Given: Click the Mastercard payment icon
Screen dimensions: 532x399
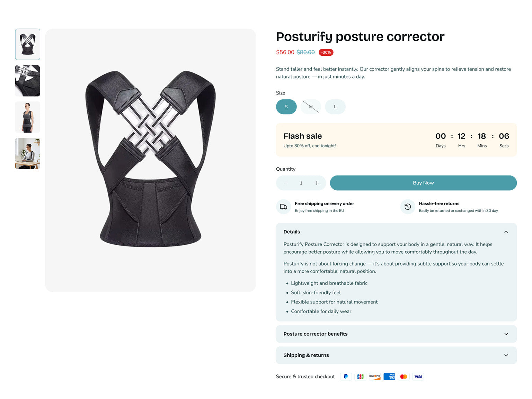Looking at the screenshot, I should (x=404, y=377).
